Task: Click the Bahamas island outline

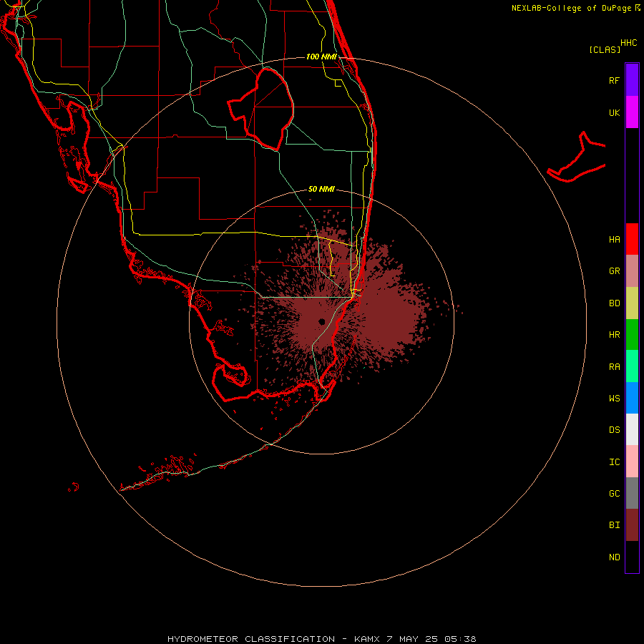Action: coord(577,157)
